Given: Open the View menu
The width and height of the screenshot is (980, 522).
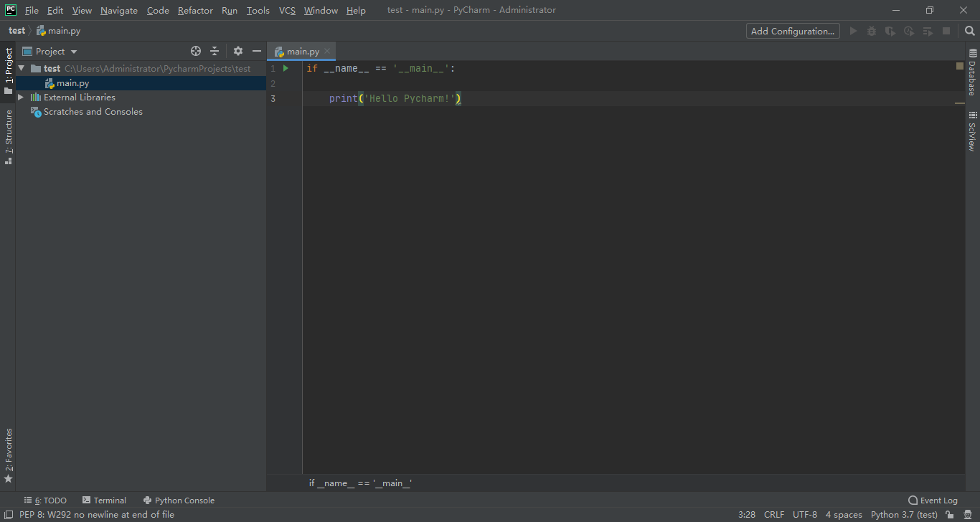Looking at the screenshot, I should pyautogui.click(x=82, y=10).
